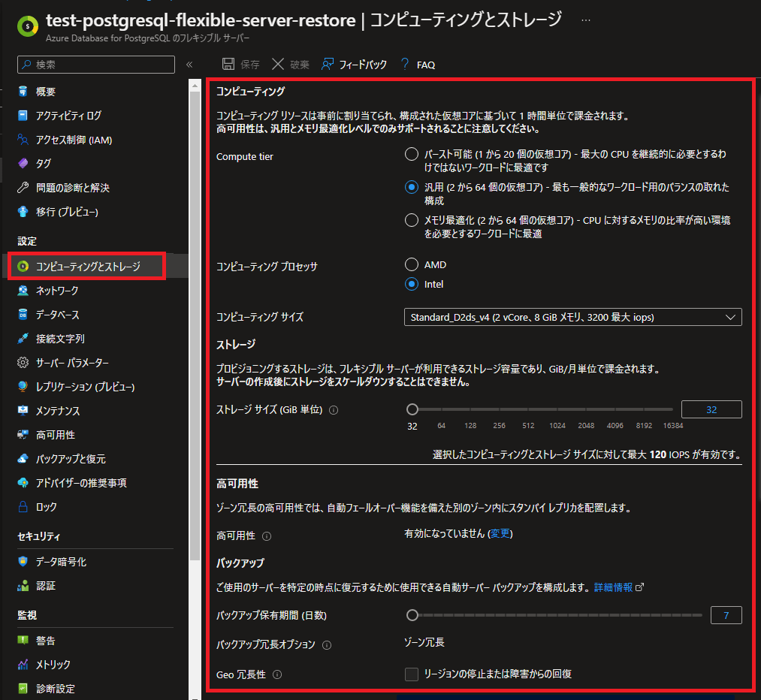Select the メモリ最適化 compute tier radio

pos(412,220)
